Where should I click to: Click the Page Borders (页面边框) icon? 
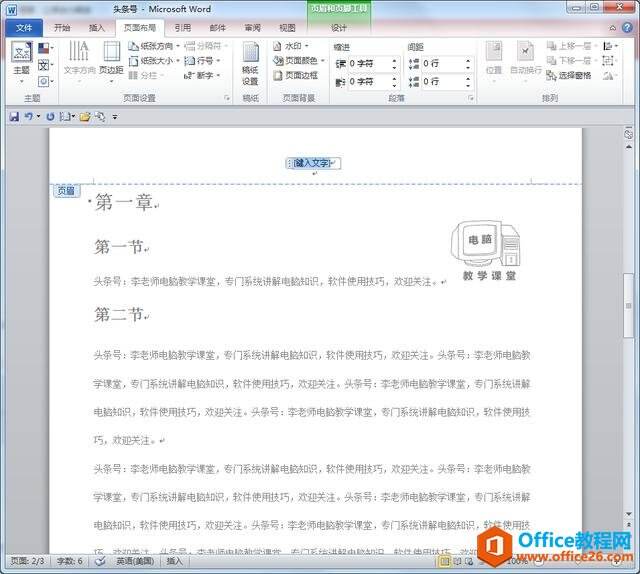[x=278, y=76]
